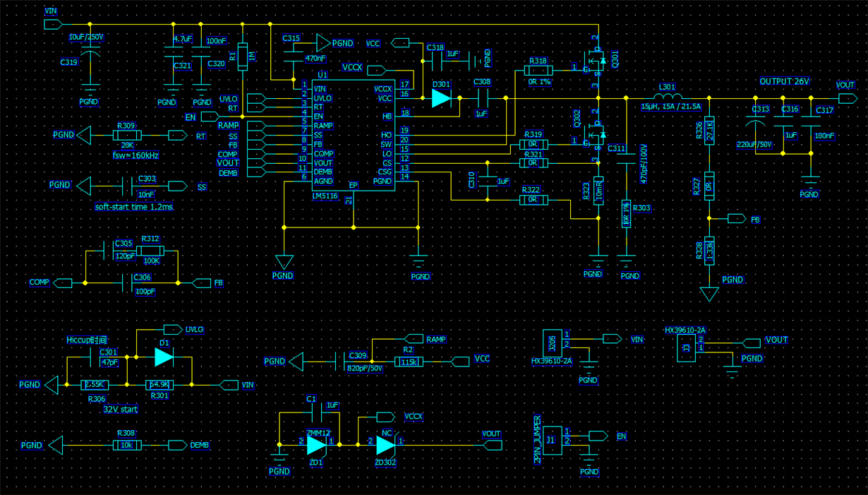Click the '2PIN_JUMPER' label beside J1
868x495 pixels.
click(538, 439)
